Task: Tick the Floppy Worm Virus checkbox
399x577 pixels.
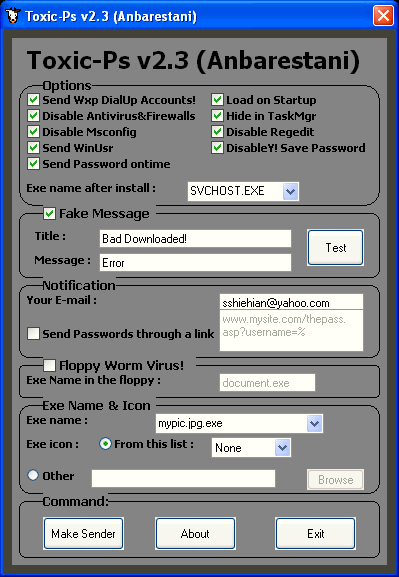Action: (x=49, y=366)
